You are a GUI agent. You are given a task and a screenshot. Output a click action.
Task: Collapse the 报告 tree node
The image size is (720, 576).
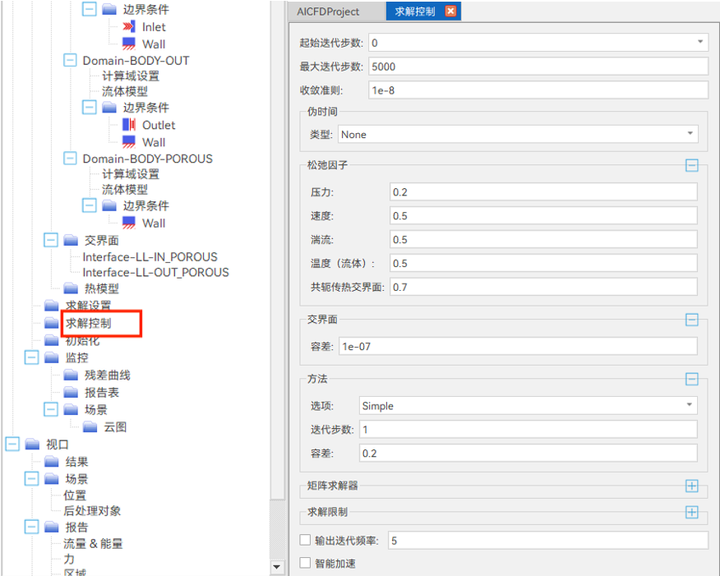click(x=31, y=526)
